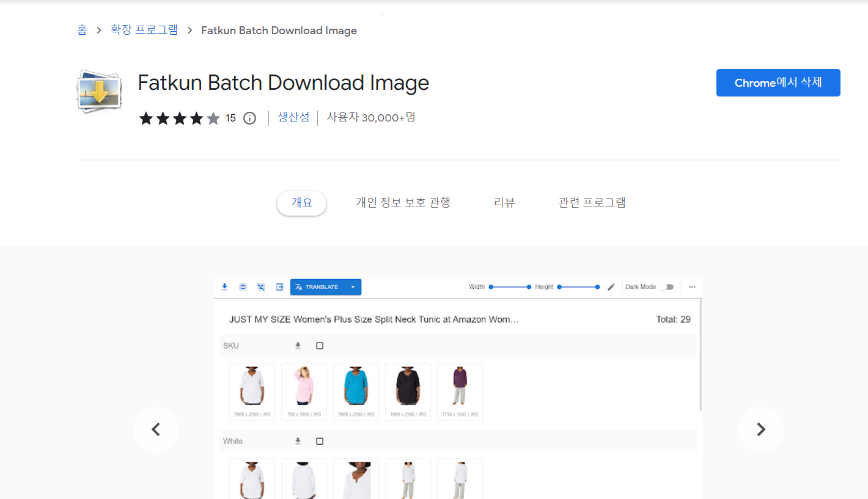Click the rating count 15
868x499 pixels.
(x=230, y=118)
